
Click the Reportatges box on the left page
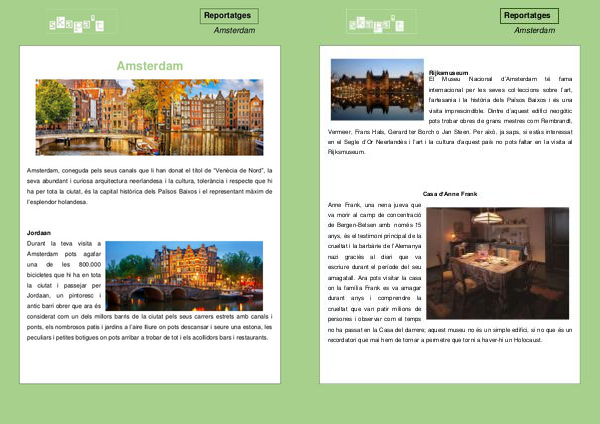(x=227, y=15)
